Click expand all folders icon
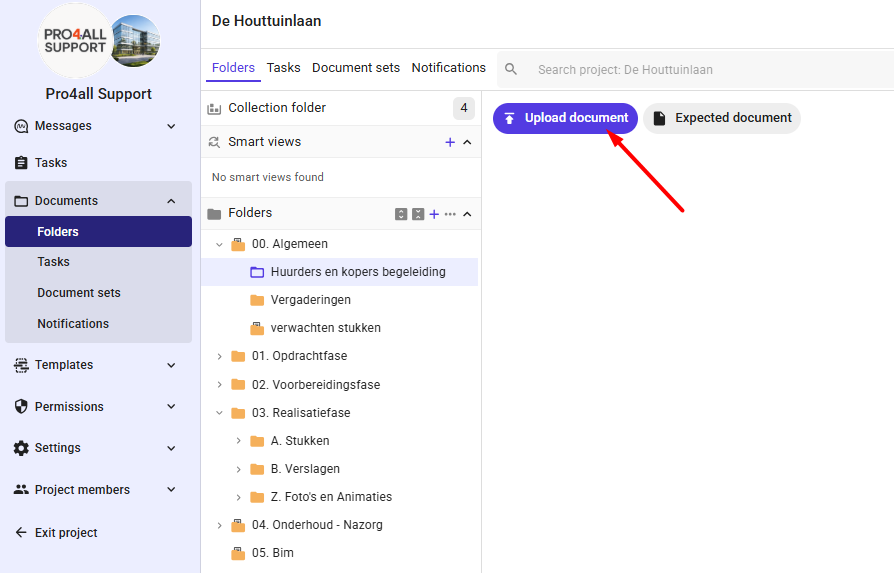This screenshot has height=573, width=894. pos(401,214)
